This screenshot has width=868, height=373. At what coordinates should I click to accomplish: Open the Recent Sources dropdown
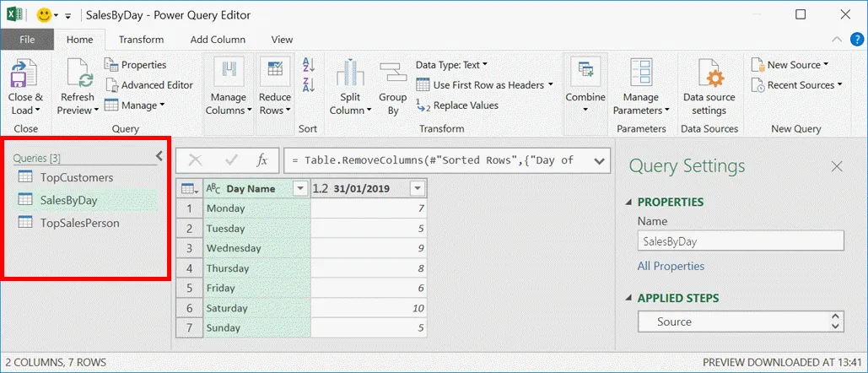796,85
